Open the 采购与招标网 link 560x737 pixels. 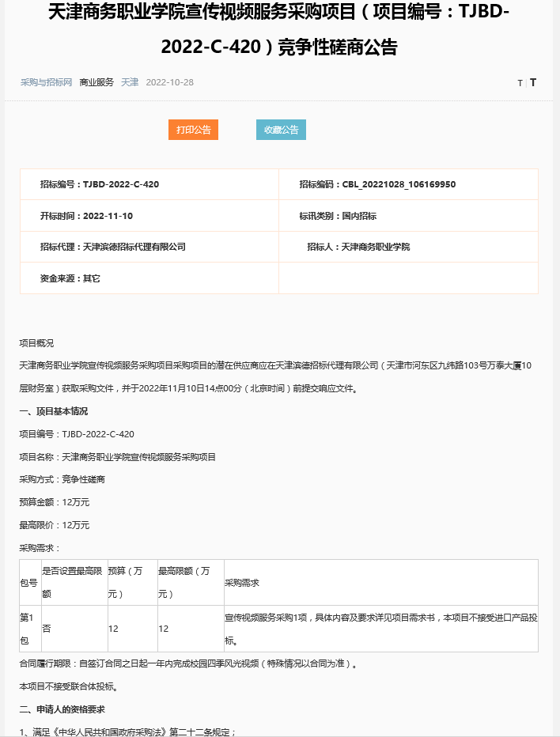pyautogui.click(x=46, y=82)
